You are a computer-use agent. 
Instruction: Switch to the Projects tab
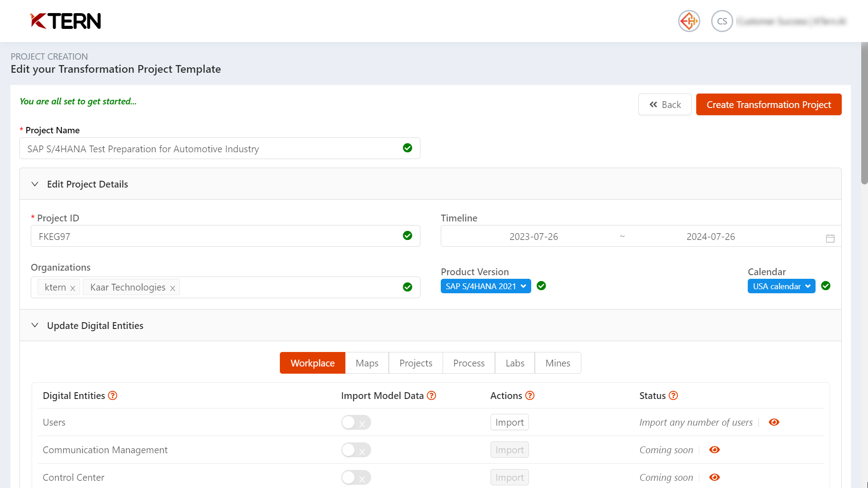point(415,363)
